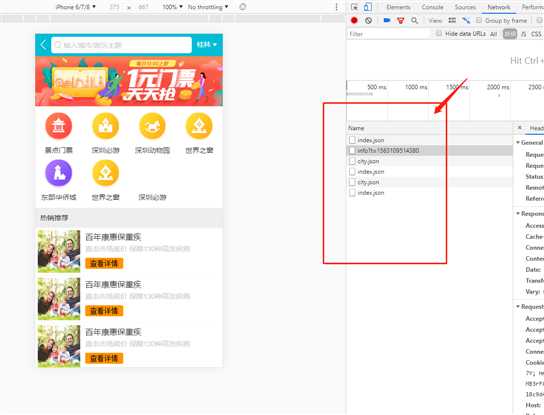The image size is (544, 415).
Task: Open the iPhone 6/7/8 device dropdown
Action: (x=76, y=7)
